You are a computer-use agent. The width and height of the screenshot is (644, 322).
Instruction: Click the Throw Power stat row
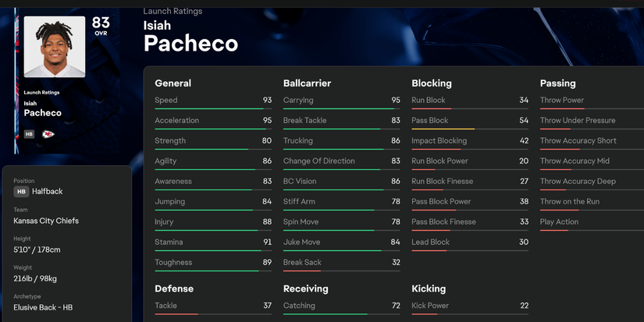[x=590, y=101]
